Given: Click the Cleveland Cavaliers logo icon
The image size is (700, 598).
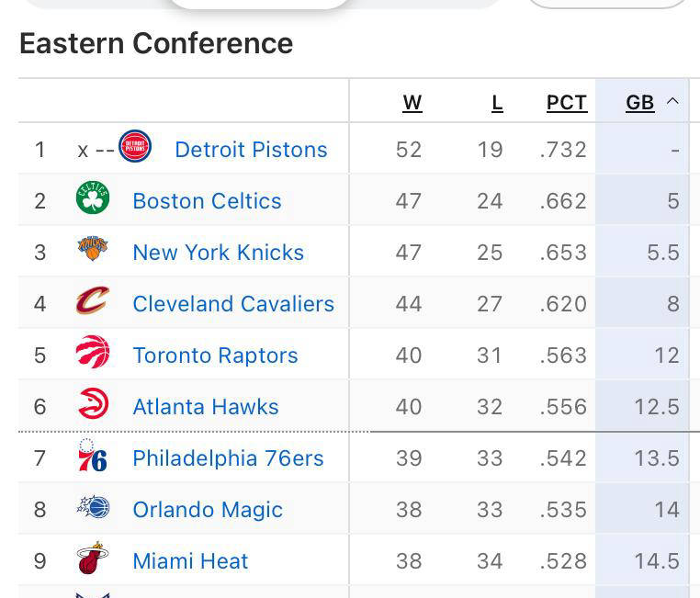Looking at the screenshot, I should tap(93, 302).
